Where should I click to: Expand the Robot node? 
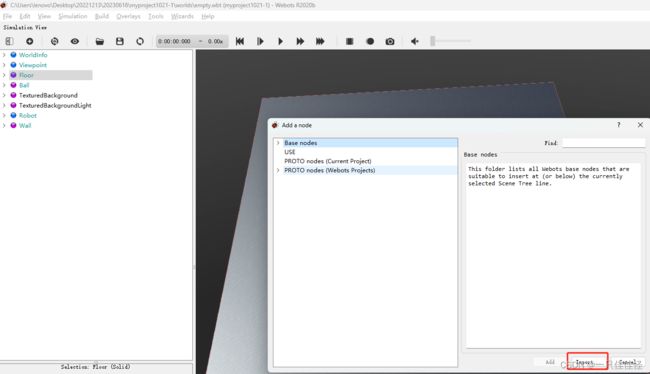(4, 115)
